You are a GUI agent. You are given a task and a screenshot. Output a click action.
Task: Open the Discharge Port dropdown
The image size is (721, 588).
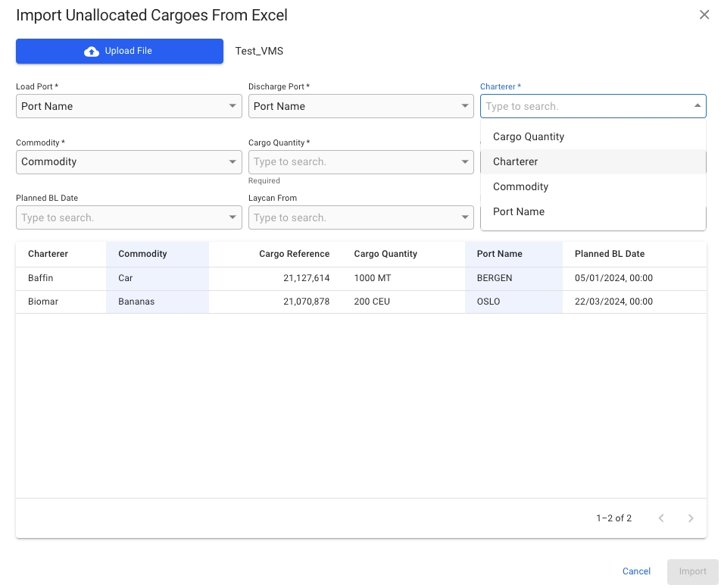[x=465, y=106]
